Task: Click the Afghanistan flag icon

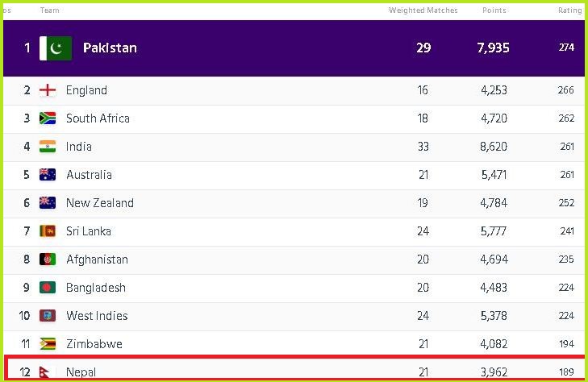Action: pyautogui.click(x=48, y=260)
